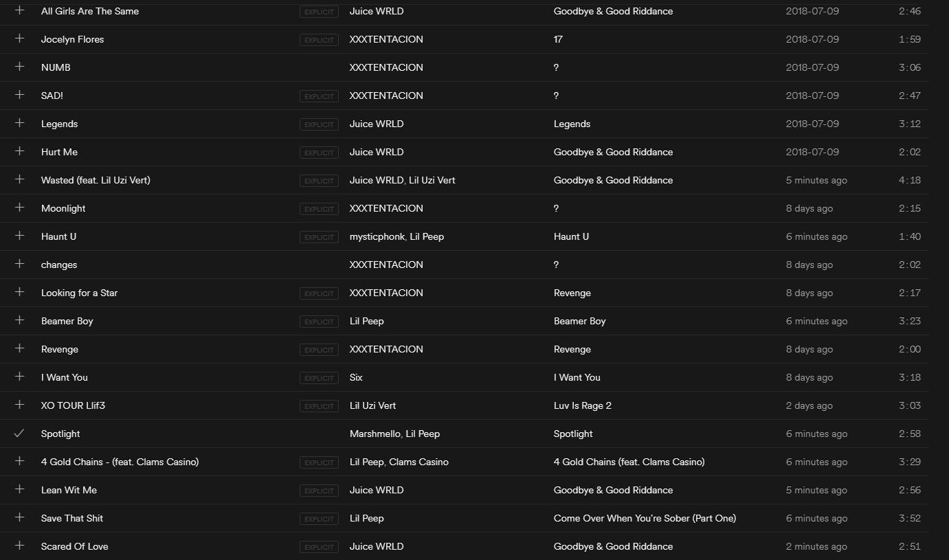Go to mysticphonk artist page
The image size is (949, 560).
[377, 236]
